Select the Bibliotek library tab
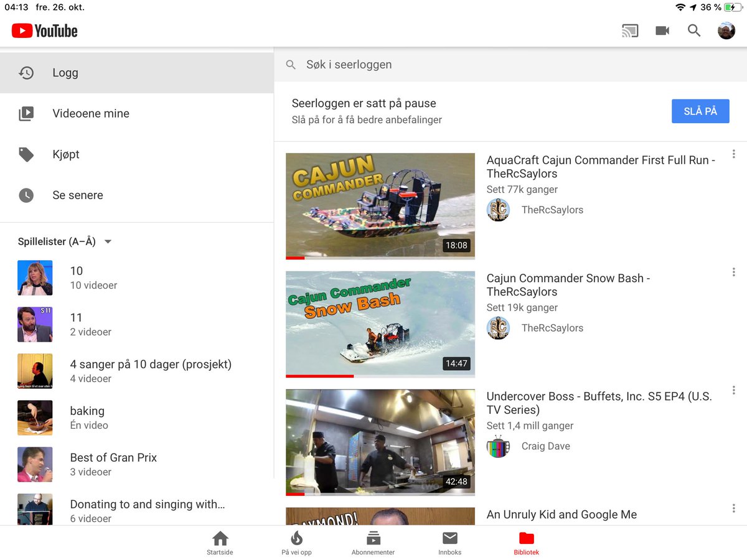The height and width of the screenshot is (560, 747). pyautogui.click(x=527, y=543)
